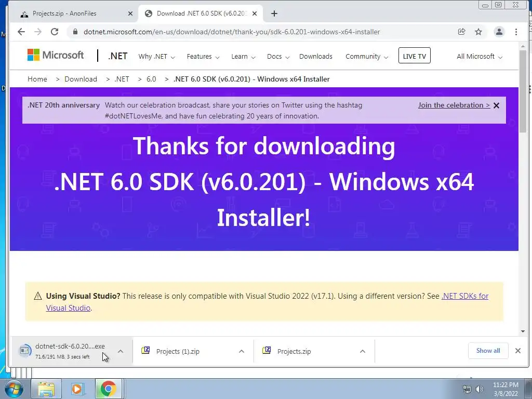The image size is (532, 399).
Task: Close the Projects.zip AnonFiles tab
Action: [x=130, y=14]
